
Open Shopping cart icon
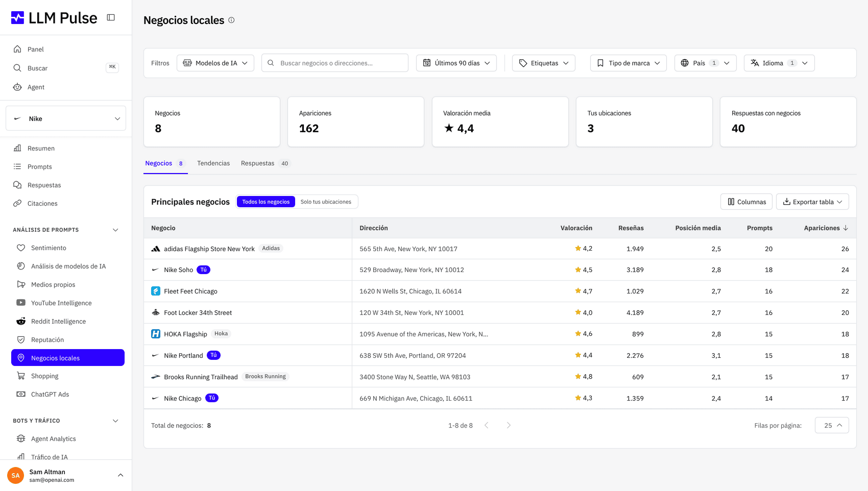tap(21, 376)
